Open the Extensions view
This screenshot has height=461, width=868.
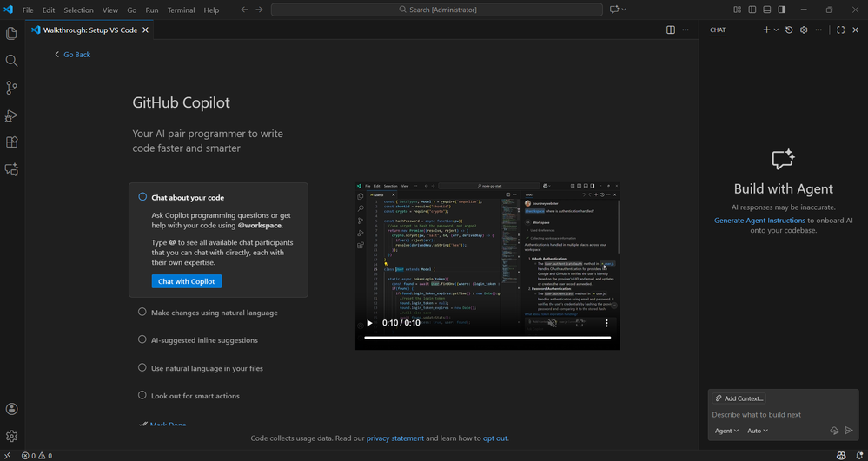[x=11, y=142]
